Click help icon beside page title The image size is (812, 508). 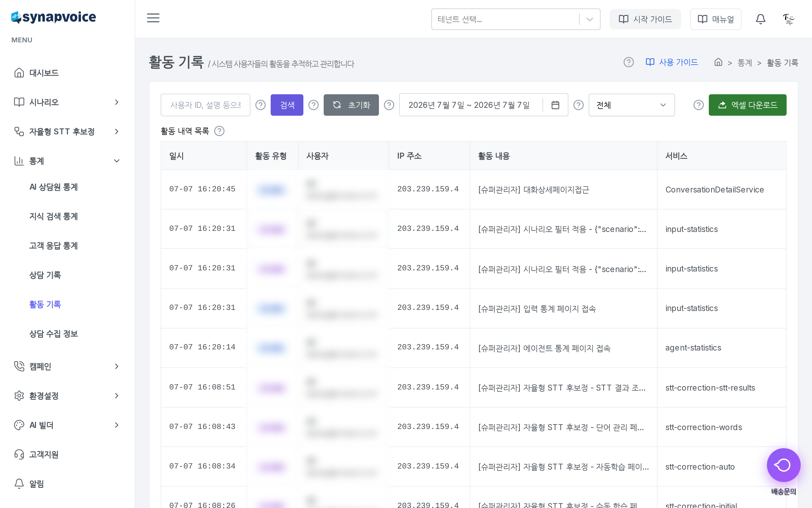point(628,62)
